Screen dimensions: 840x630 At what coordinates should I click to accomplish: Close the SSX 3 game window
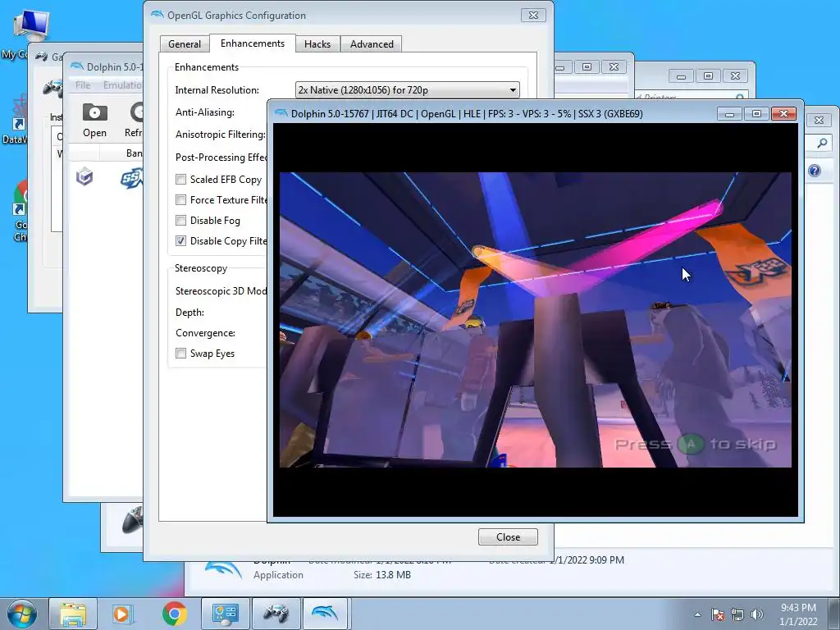pos(783,113)
